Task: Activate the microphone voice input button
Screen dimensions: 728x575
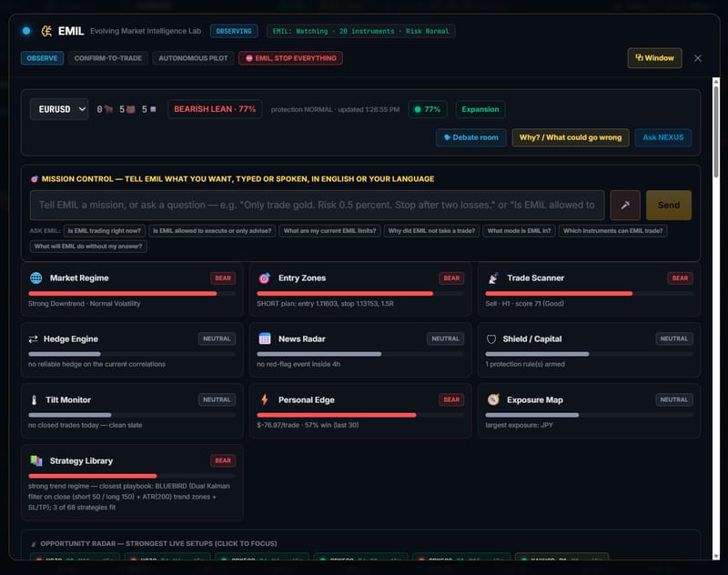Action: pyautogui.click(x=625, y=205)
